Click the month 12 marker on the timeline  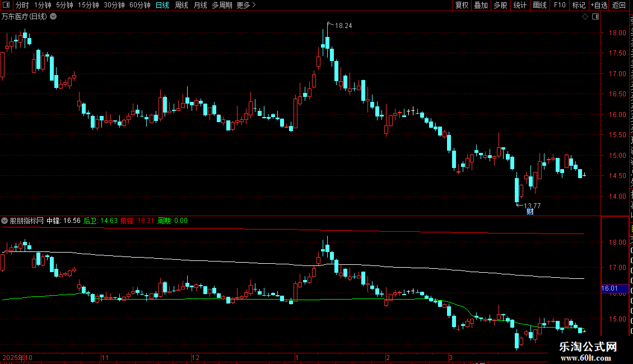click(196, 357)
